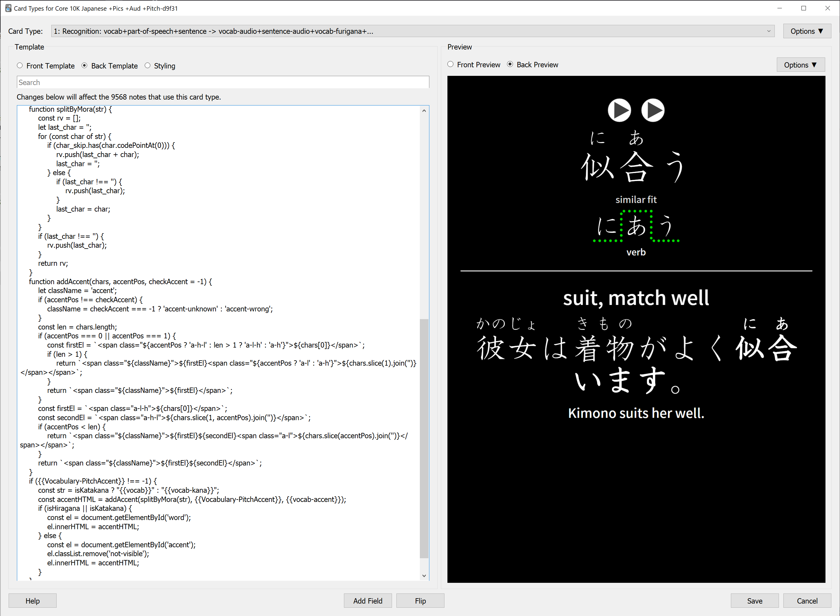The height and width of the screenshot is (616, 840).
Task: Select the Front Template radio button
Action: tap(20, 65)
